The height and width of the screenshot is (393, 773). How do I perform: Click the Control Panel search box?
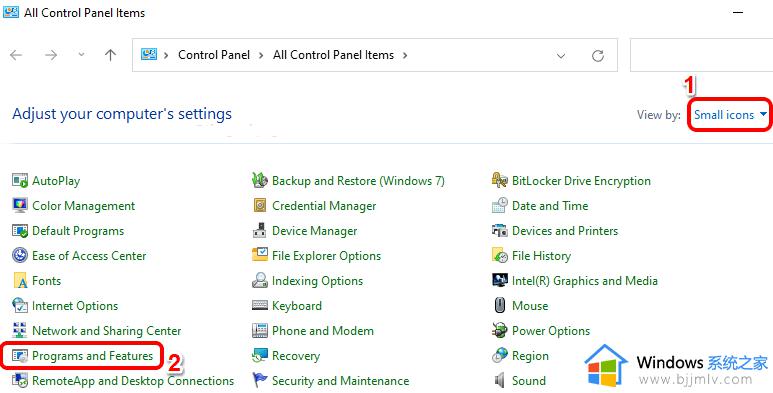click(x=701, y=55)
